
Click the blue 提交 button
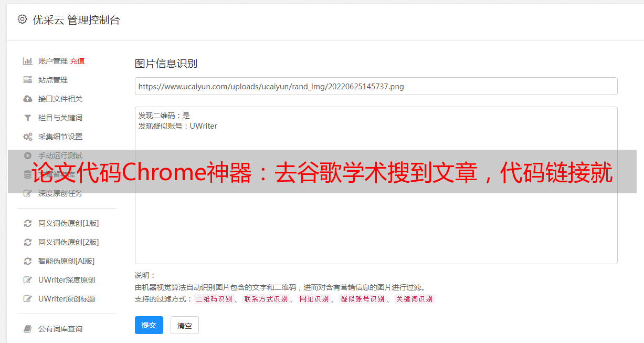point(149,325)
